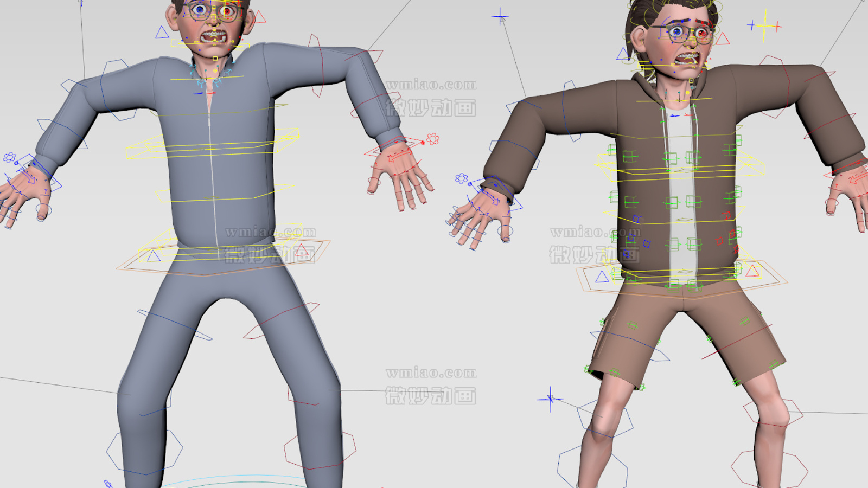The height and width of the screenshot is (488, 868).
Task: Select the blue triangle controller near the brown character's hip
Action: coord(602,277)
